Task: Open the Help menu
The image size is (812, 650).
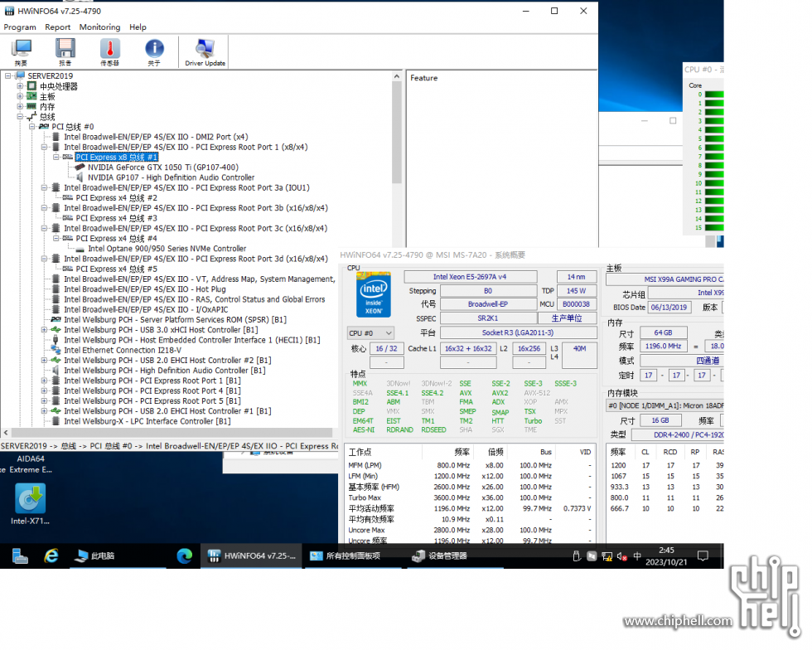Action: [138, 27]
